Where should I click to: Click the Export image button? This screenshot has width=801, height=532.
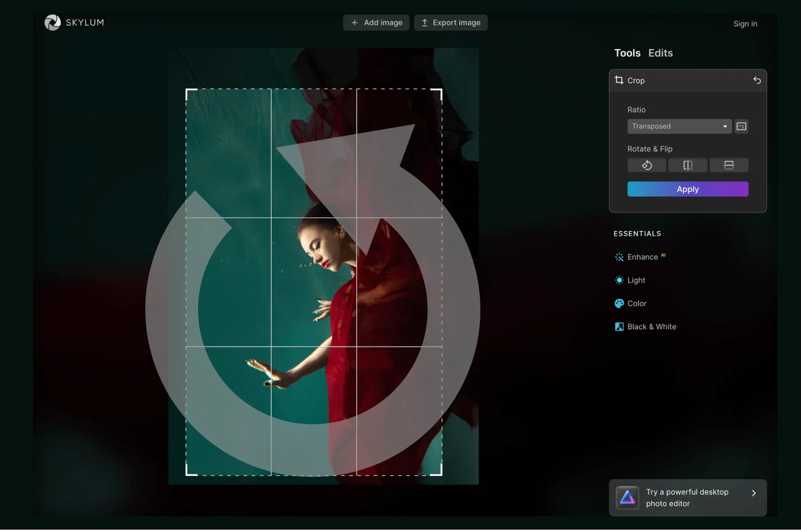(451, 23)
